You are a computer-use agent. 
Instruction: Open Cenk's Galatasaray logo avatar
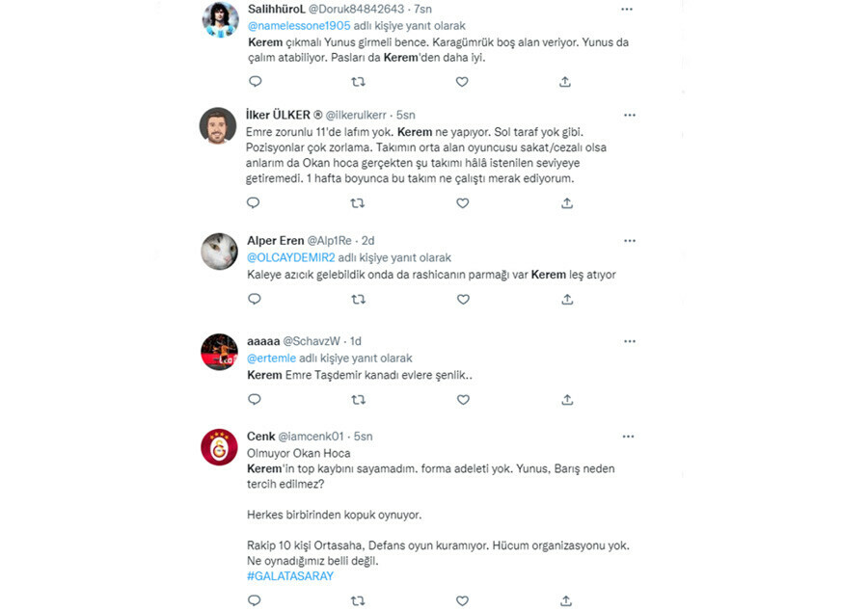pyautogui.click(x=219, y=447)
